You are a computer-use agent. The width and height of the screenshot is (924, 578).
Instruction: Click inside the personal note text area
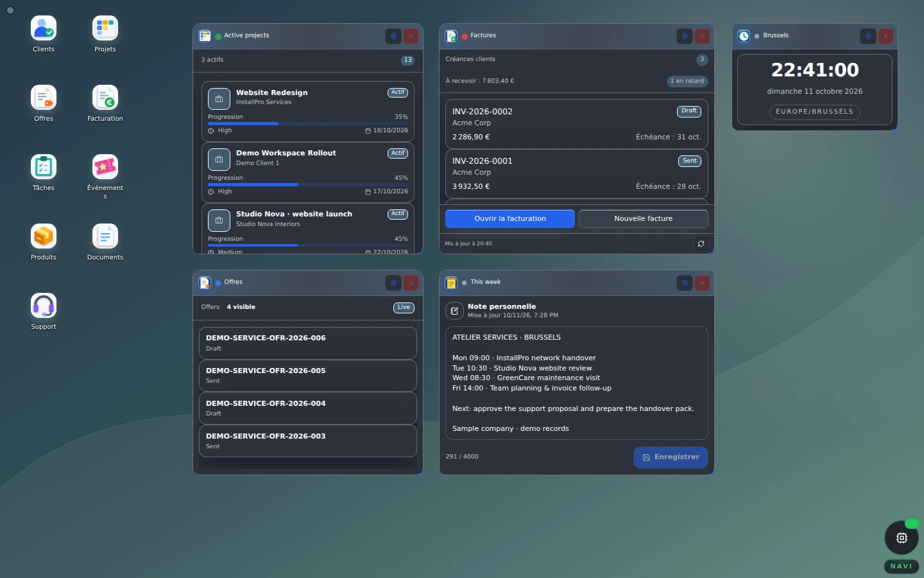(577, 383)
